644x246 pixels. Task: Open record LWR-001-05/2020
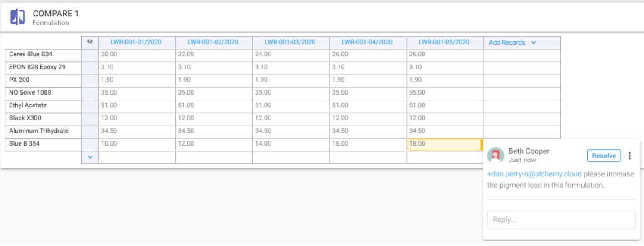point(444,42)
